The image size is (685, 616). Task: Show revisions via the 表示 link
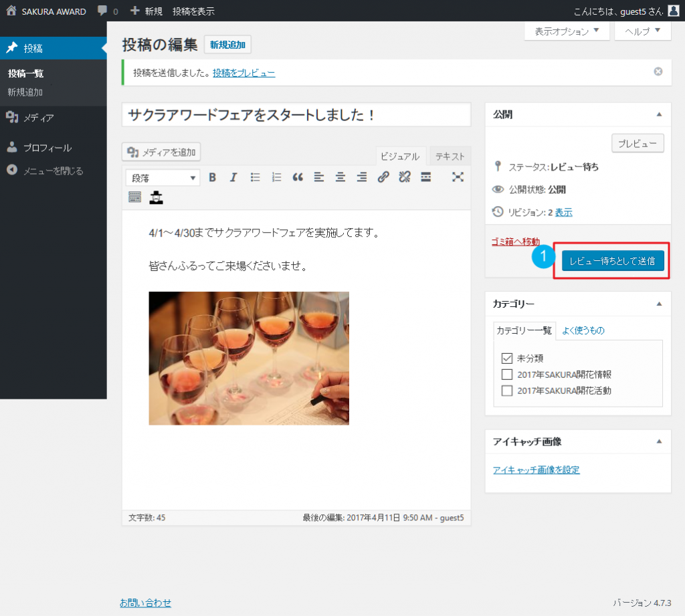tap(563, 212)
